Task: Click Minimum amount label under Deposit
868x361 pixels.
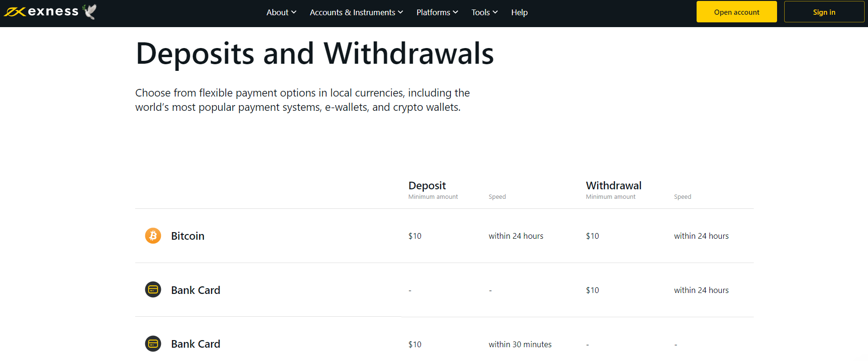Action: pyautogui.click(x=433, y=197)
